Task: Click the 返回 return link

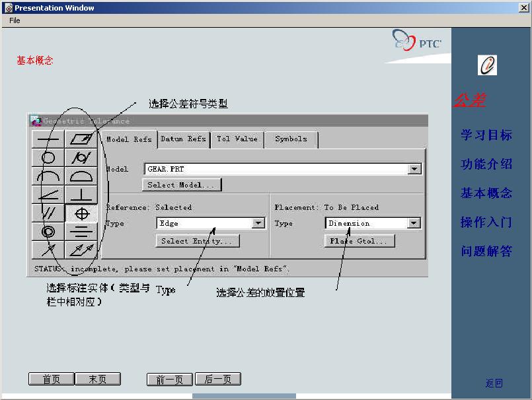Action: tap(494, 383)
